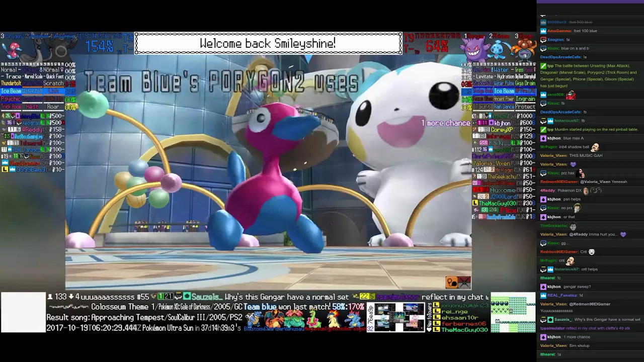Open AmaGamma's chat profile
This screenshot has width=644, height=362.
(x=559, y=31)
